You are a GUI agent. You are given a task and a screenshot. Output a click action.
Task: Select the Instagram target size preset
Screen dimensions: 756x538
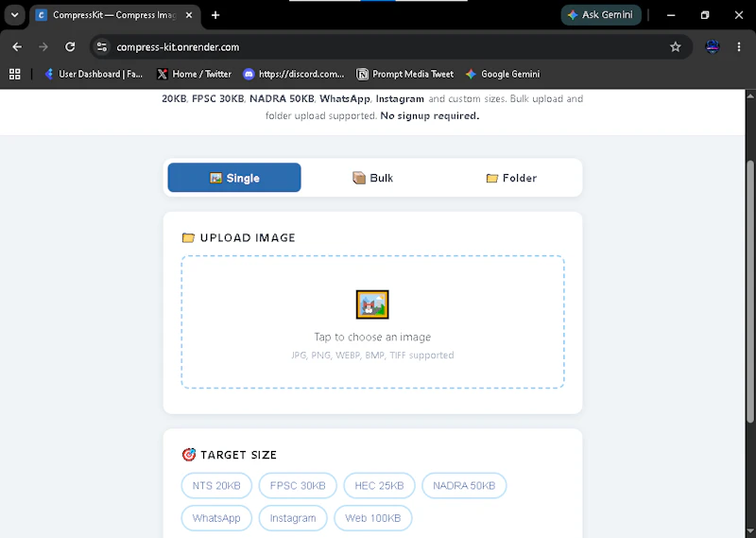tap(293, 518)
